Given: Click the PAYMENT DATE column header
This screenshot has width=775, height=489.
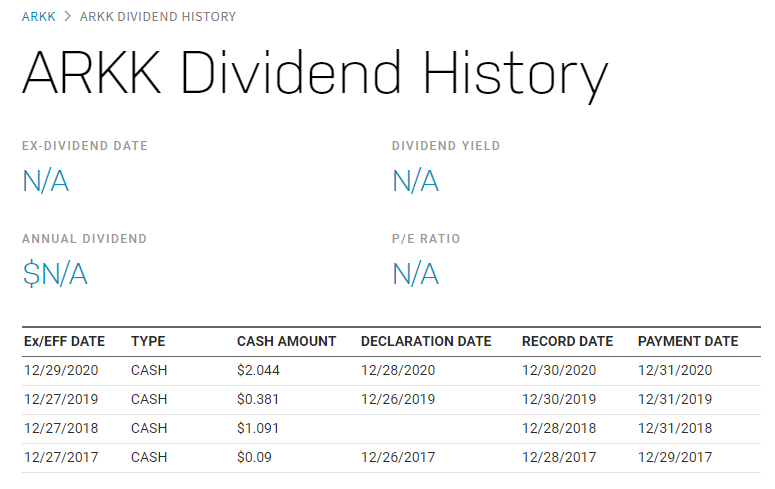Looking at the screenshot, I should point(688,342).
